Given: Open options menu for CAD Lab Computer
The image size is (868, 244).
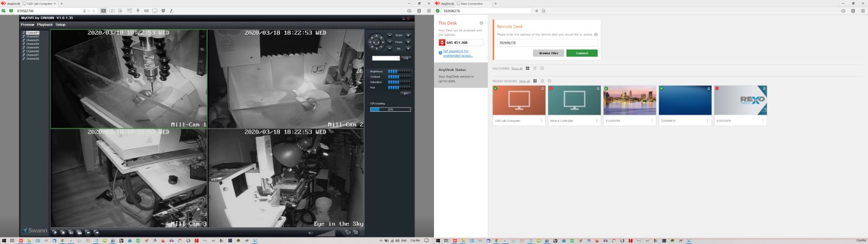Looking at the screenshot, I should pyautogui.click(x=541, y=120).
